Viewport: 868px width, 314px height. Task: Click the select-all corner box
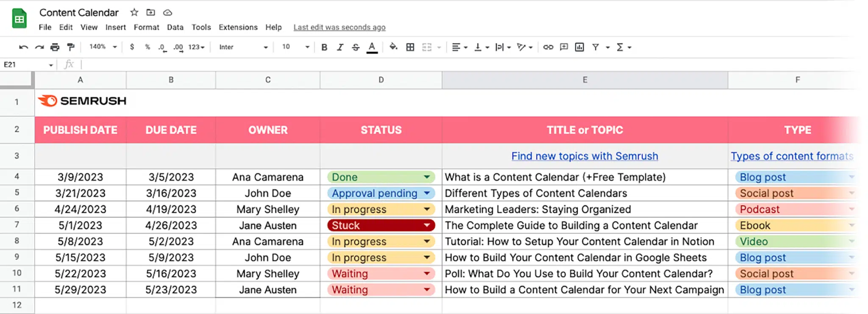point(17,79)
